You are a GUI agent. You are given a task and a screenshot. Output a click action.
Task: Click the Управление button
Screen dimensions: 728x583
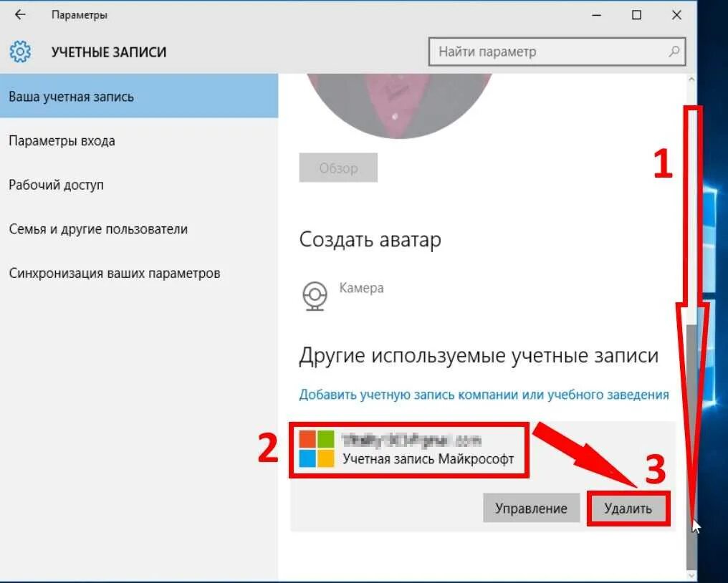[x=531, y=509]
